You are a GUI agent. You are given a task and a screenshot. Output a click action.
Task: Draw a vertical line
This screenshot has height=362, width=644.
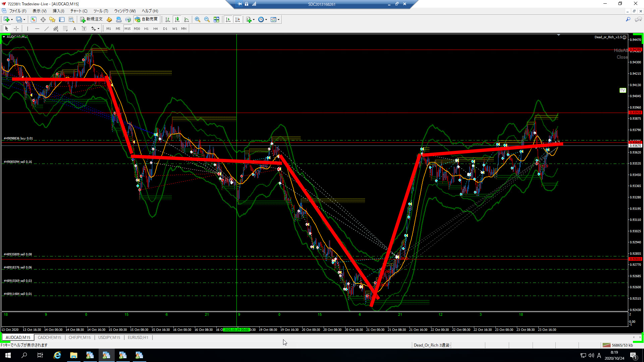28,28
